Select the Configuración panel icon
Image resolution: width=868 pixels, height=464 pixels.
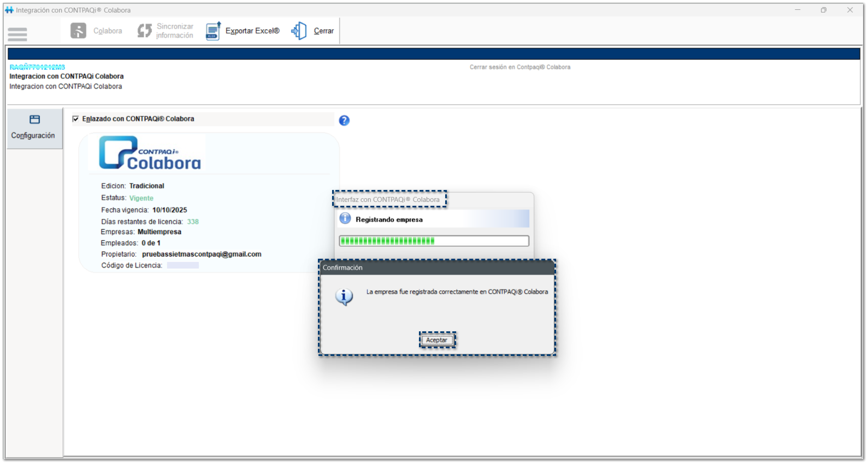pos(35,120)
